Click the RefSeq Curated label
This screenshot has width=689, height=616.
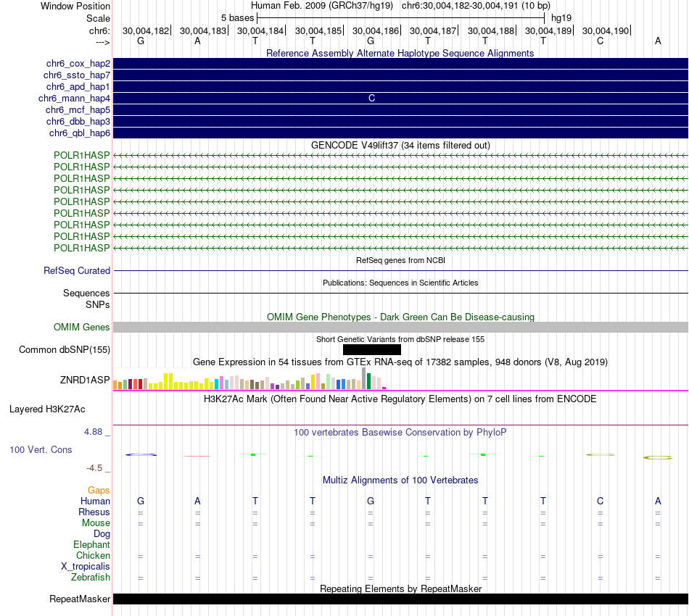(77, 270)
